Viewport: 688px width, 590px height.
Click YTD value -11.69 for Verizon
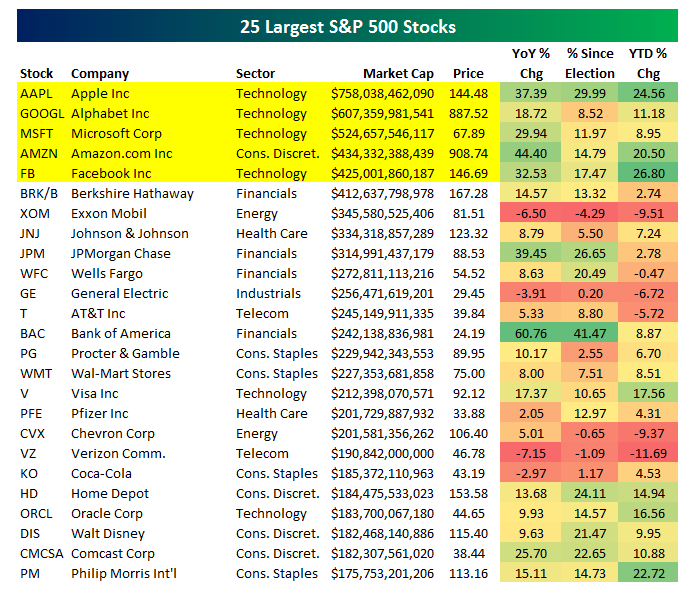coord(649,454)
